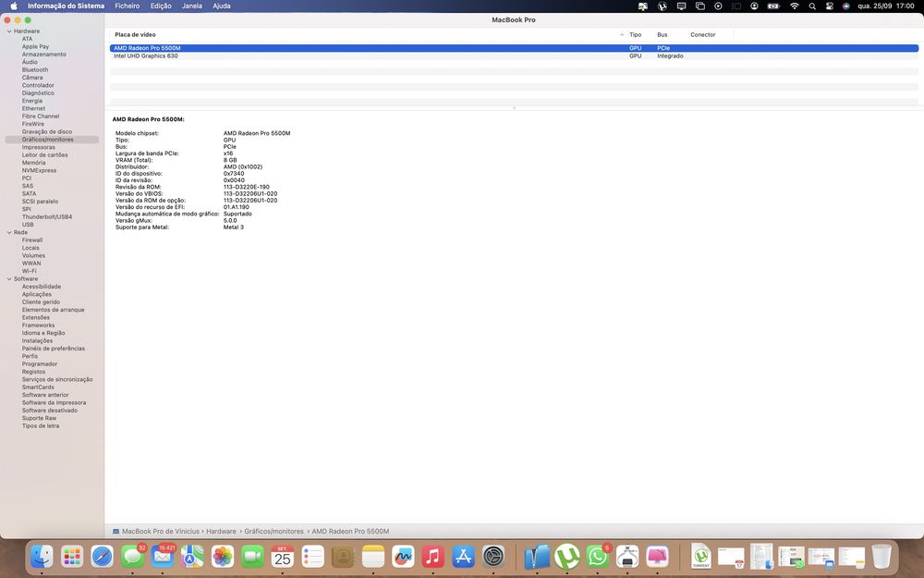Open Finder from the dock
Image resolution: width=924 pixels, height=578 pixels.
pos(42,556)
